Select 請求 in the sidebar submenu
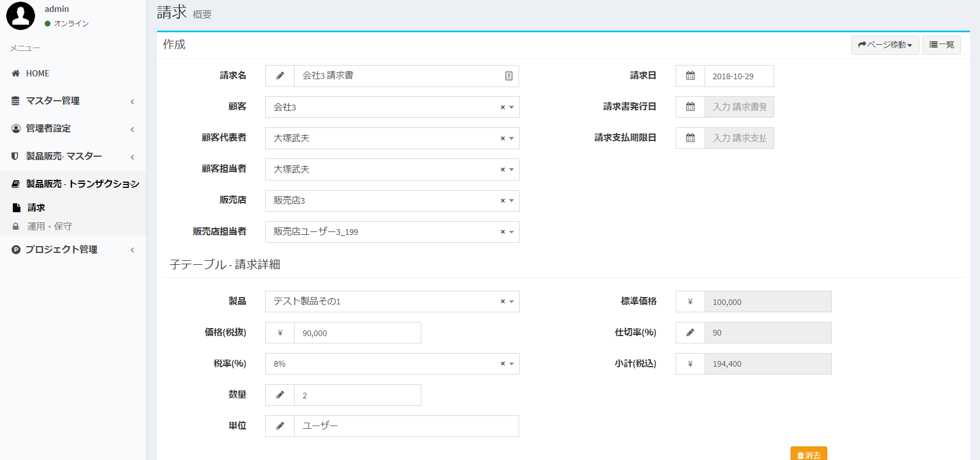This screenshot has width=980, height=460. pos(36,208)
